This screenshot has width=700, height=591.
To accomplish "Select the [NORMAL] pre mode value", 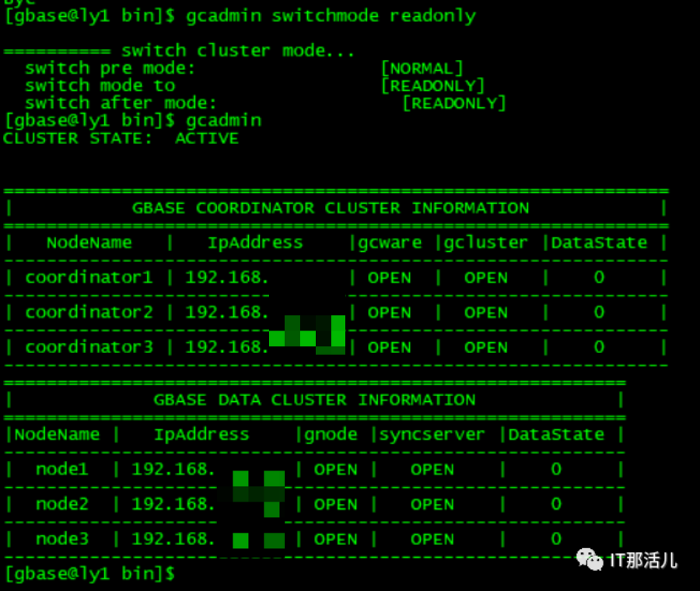I will coord(422,68).
